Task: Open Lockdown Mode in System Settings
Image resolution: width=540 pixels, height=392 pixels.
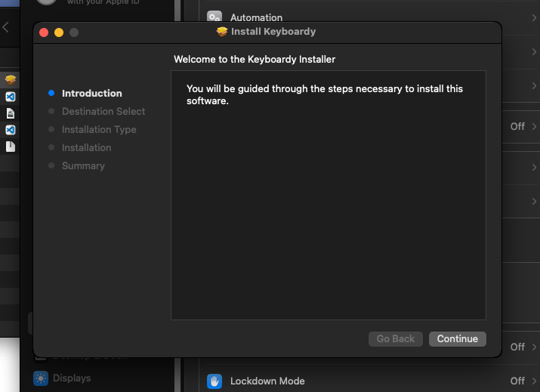Action: pyautogui.click(x=372, y=381)
